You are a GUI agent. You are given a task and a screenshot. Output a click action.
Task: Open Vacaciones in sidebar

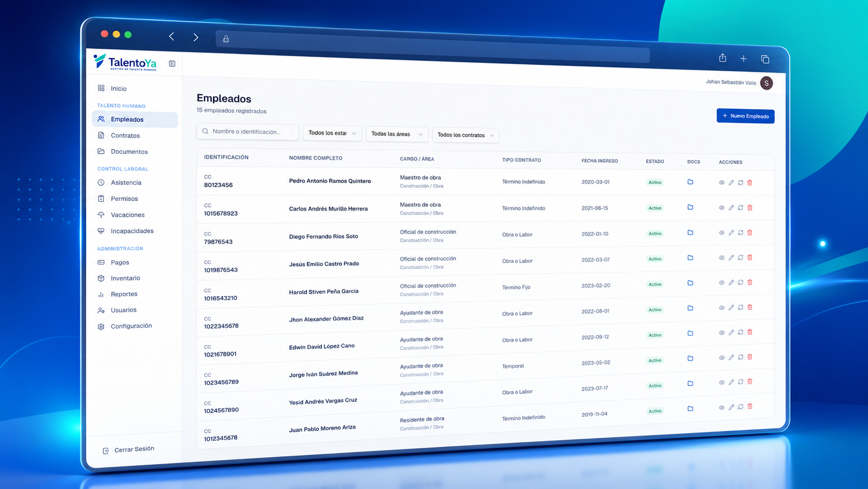[x=127, y=215]
